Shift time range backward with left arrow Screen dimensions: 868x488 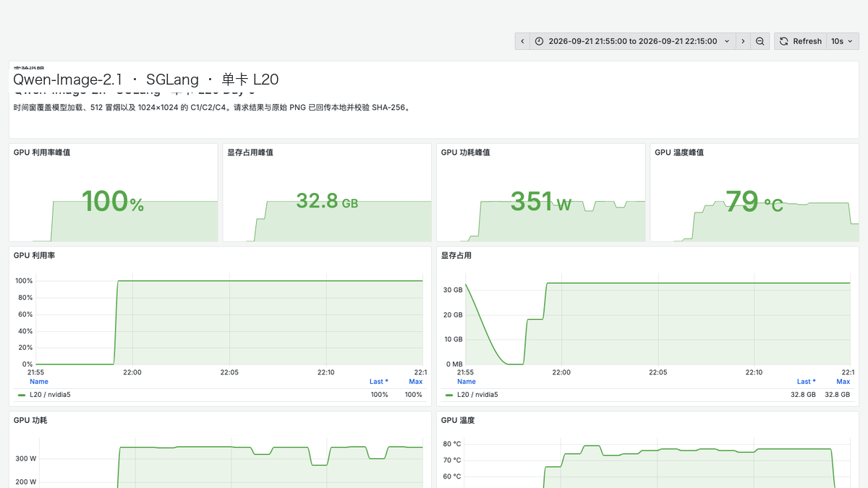[x=522, y=41]
